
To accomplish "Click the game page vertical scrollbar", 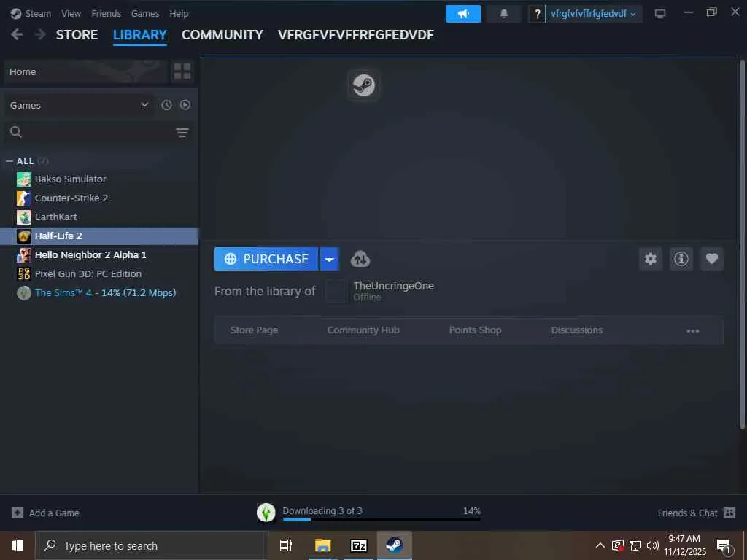I will [742, 244].
